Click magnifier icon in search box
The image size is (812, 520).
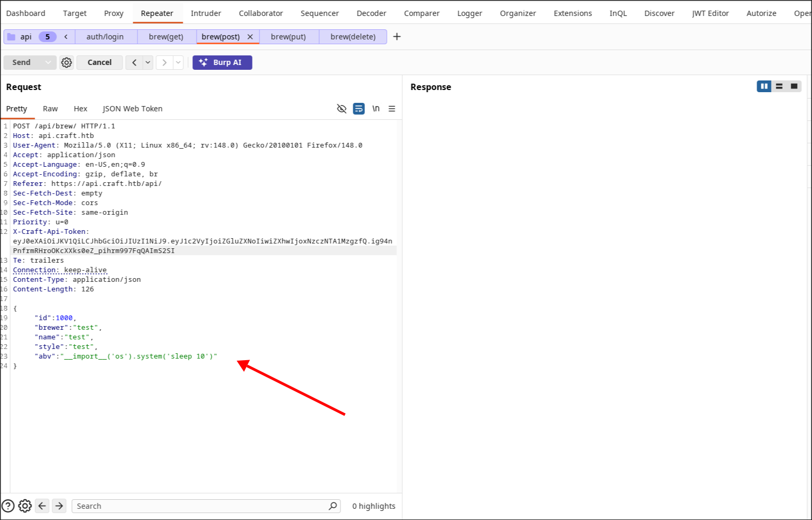333,506
